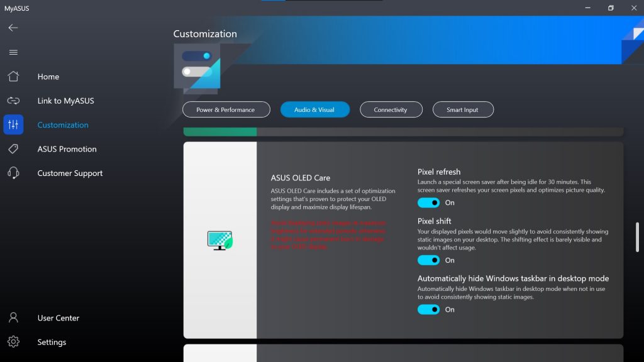Screen dimensions: 644x362
Task: Click the red OLED burn-in warning text
Action: pyautogui.click(x=328, y=235)
